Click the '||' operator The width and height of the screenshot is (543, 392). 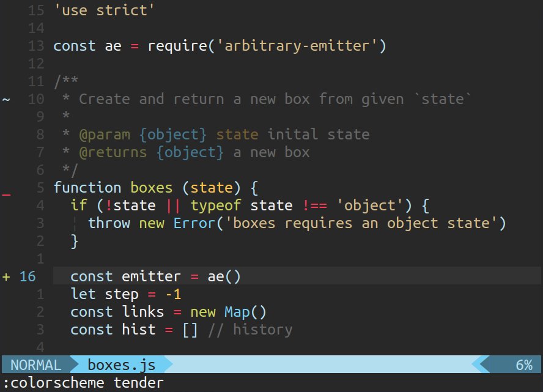[173, 205]
